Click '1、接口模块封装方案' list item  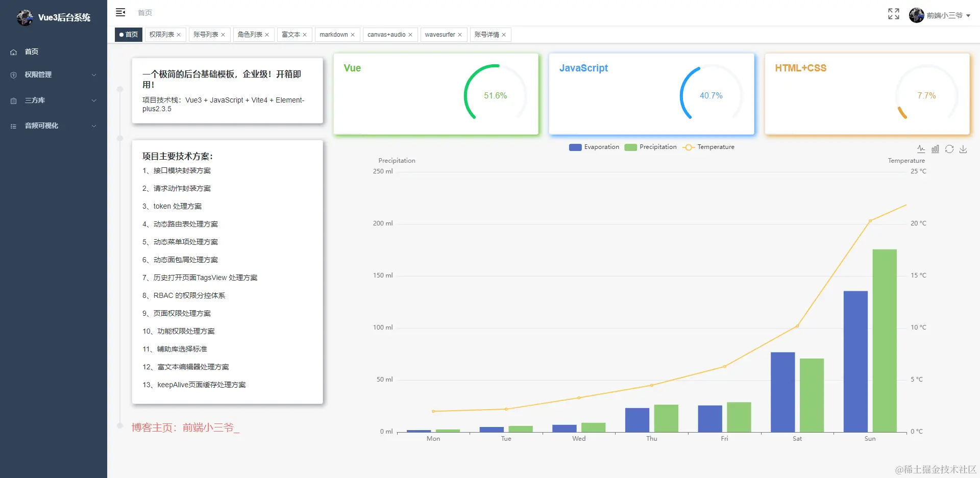coord(177,170)
